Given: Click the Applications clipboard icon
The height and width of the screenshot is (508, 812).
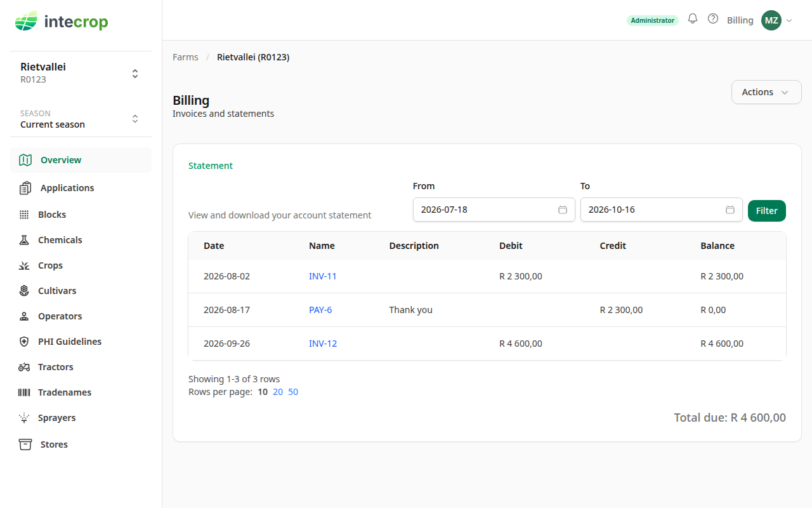Looking at the screenshot, I should pos(25,188).
